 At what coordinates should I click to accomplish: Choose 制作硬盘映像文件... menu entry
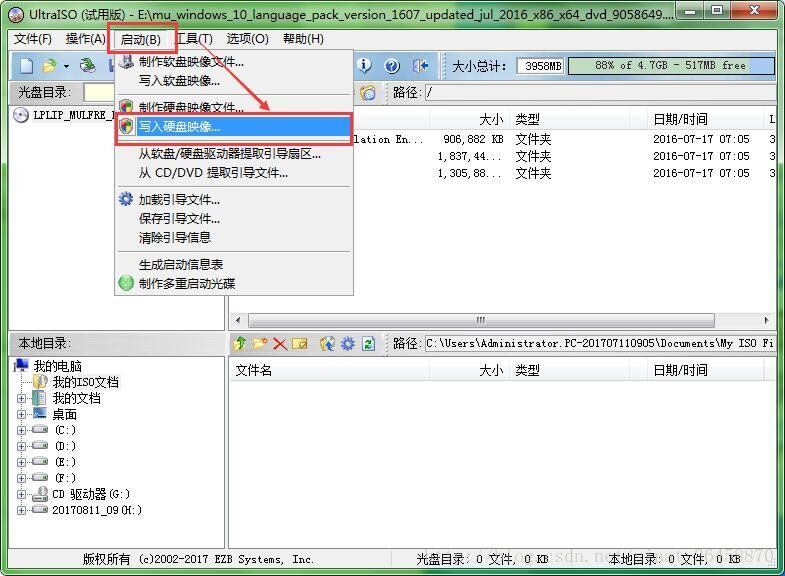pyautogui.click(x=234, y=107)
